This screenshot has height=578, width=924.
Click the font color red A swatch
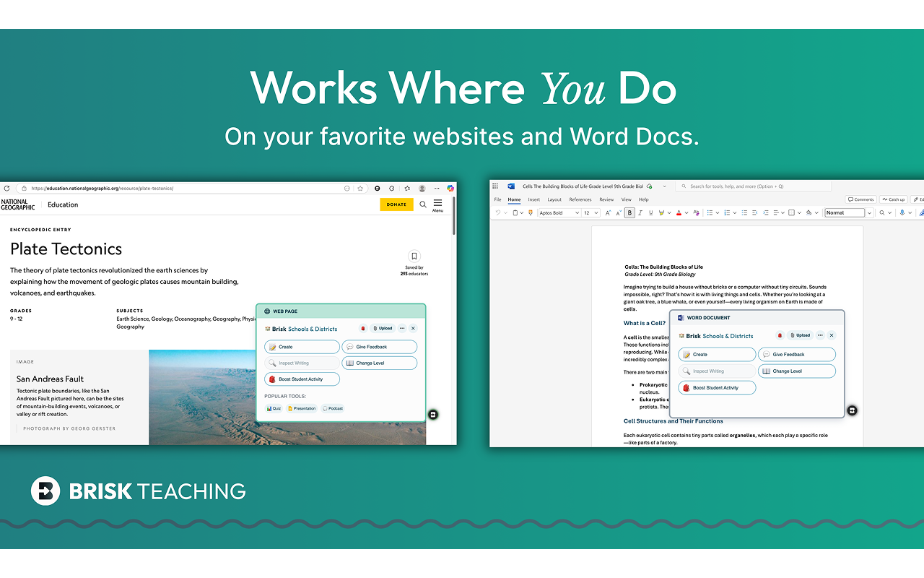click(679, 213)
